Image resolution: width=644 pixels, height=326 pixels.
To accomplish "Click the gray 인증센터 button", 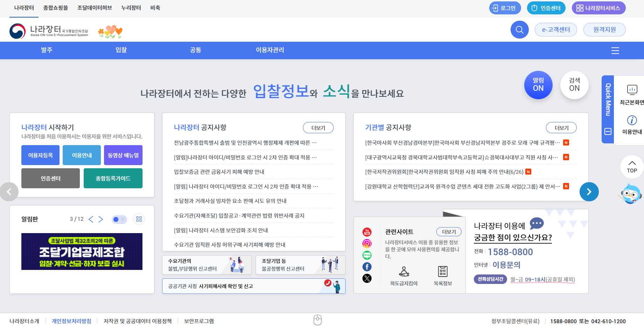I will click(50, 178).
